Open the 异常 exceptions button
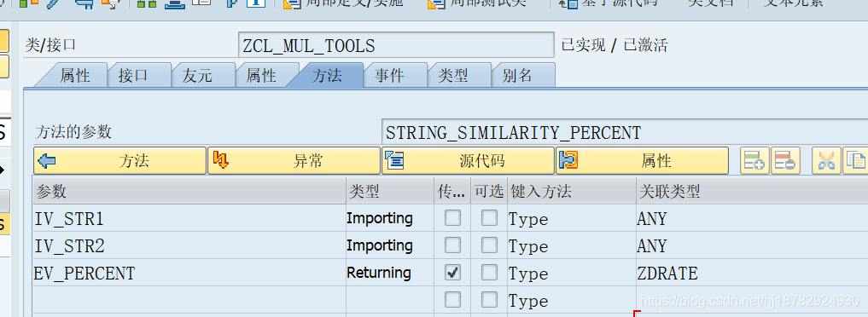The image size is (868, 317). pos(294,161)
